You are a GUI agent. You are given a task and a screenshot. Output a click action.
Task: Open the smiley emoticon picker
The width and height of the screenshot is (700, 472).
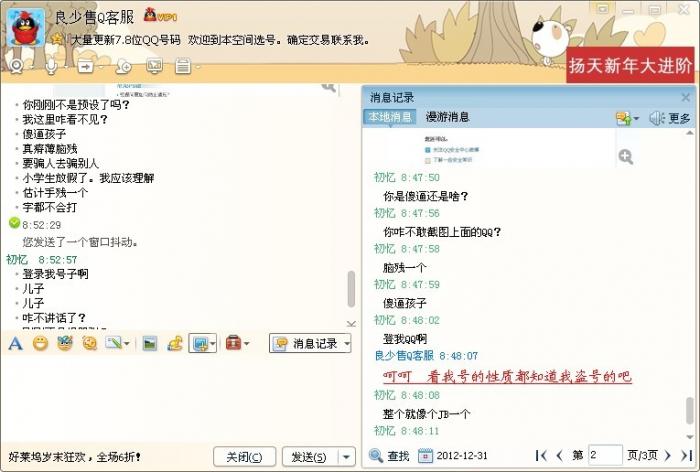tap(40, 343)
